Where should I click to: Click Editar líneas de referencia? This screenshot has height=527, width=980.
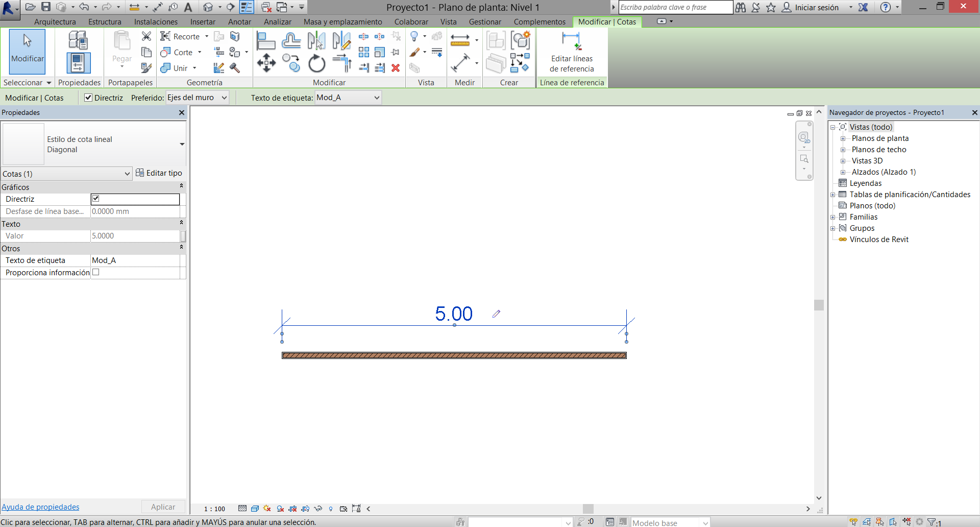572,53
